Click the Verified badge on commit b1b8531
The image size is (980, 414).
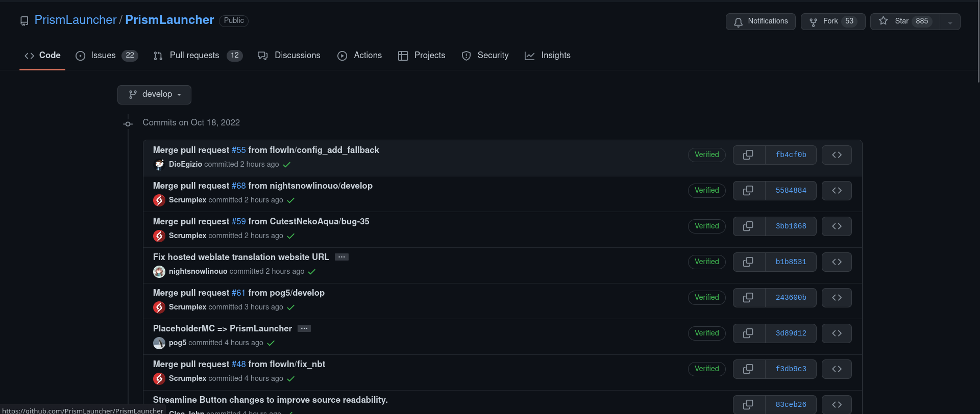coord(707,262)
